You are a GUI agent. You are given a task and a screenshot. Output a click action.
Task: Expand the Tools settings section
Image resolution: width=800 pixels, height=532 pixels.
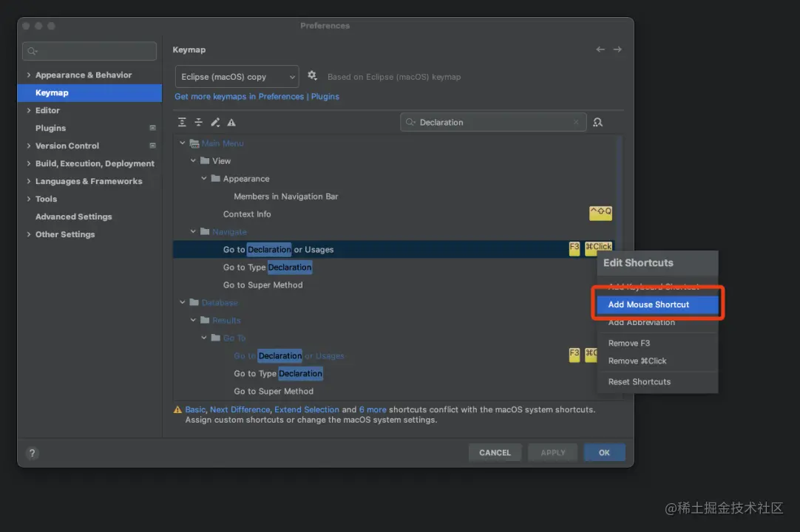(29, 199)
